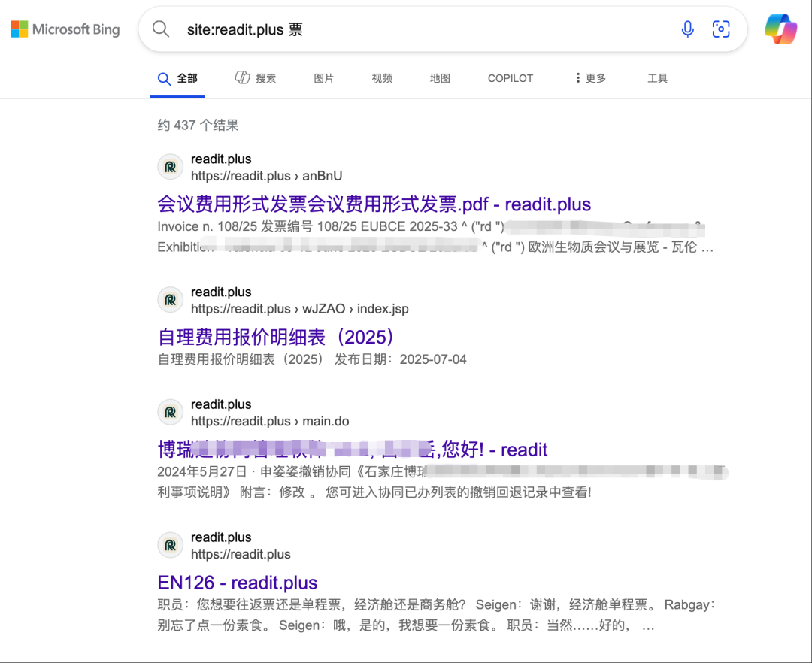Click the Microsoft Bing logo
Image resolution: width=812 pixels, height=663 pixels.
[x=65, y=29]
